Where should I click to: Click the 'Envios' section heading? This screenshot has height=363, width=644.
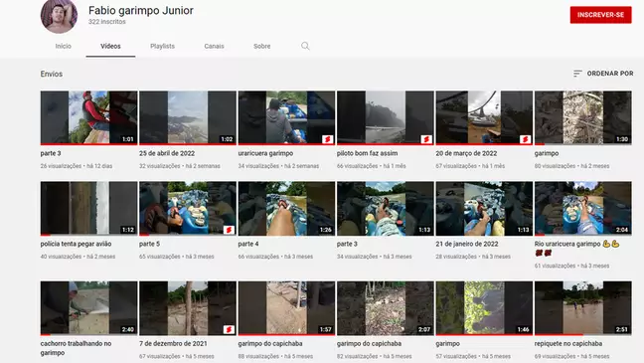(52, 74)
